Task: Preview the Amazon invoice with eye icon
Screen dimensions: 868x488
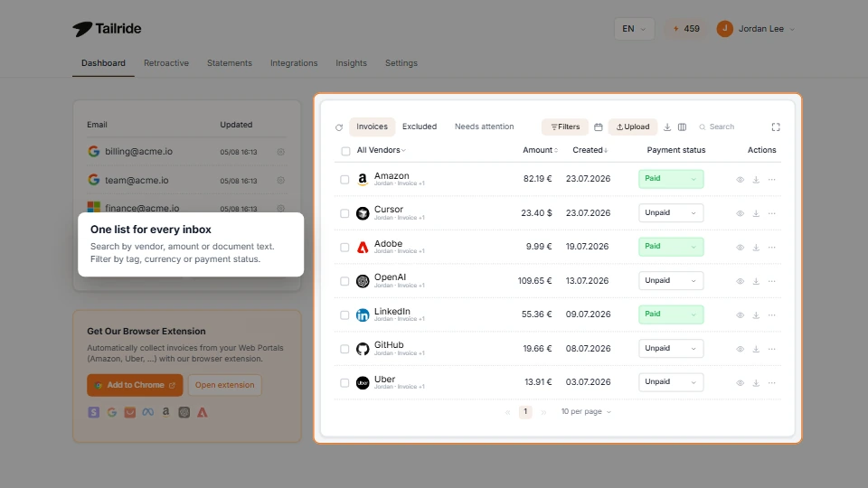Action: click(741, 180)
